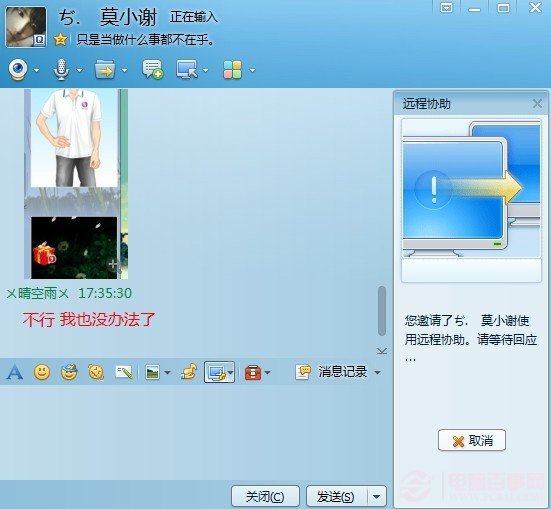Open the colorful apps grid icon
551x509 pixels.
232,69
